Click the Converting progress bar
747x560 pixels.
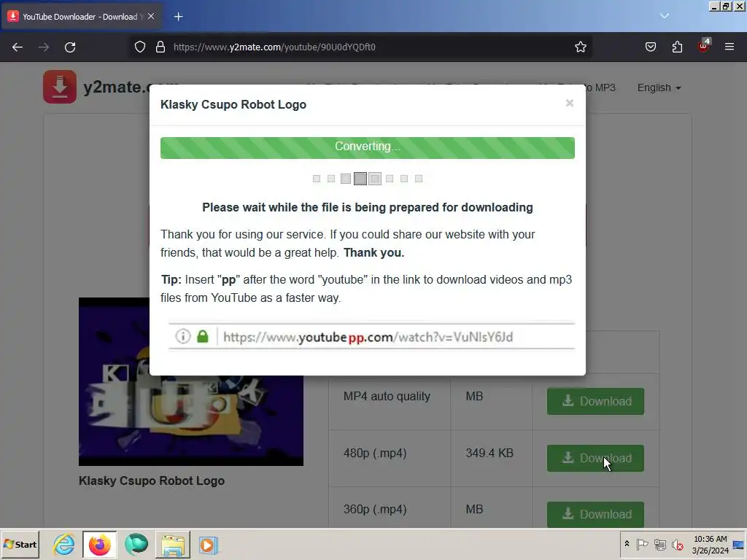(368, 147)
